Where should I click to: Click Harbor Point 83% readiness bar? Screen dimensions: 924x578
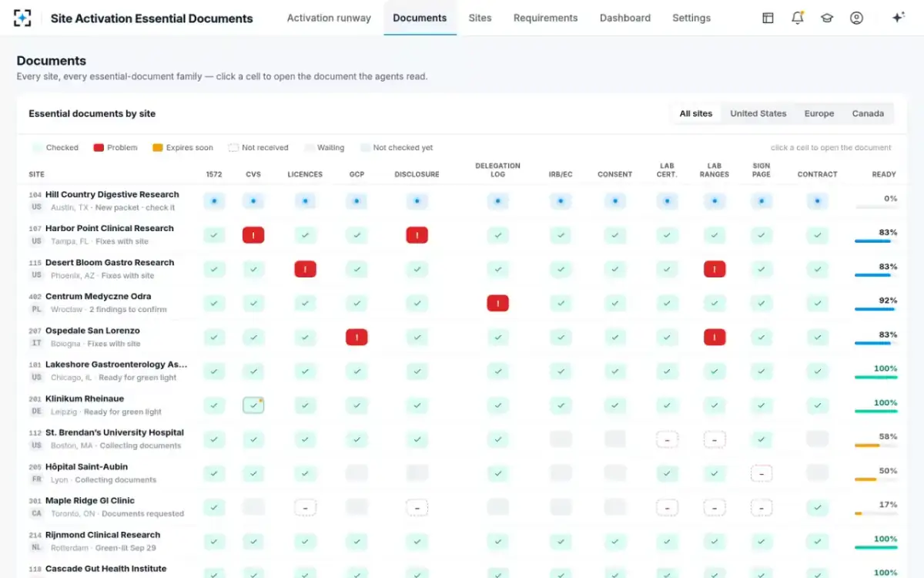tap(876, 241)
